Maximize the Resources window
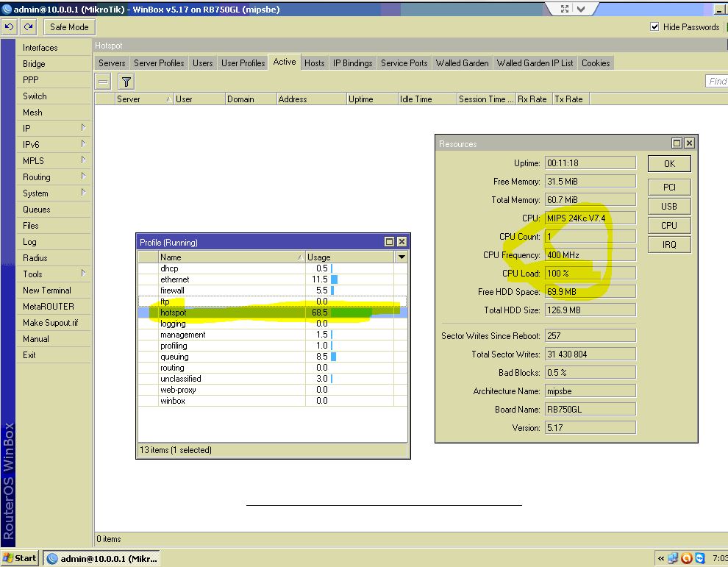 (x=677, y=143)
